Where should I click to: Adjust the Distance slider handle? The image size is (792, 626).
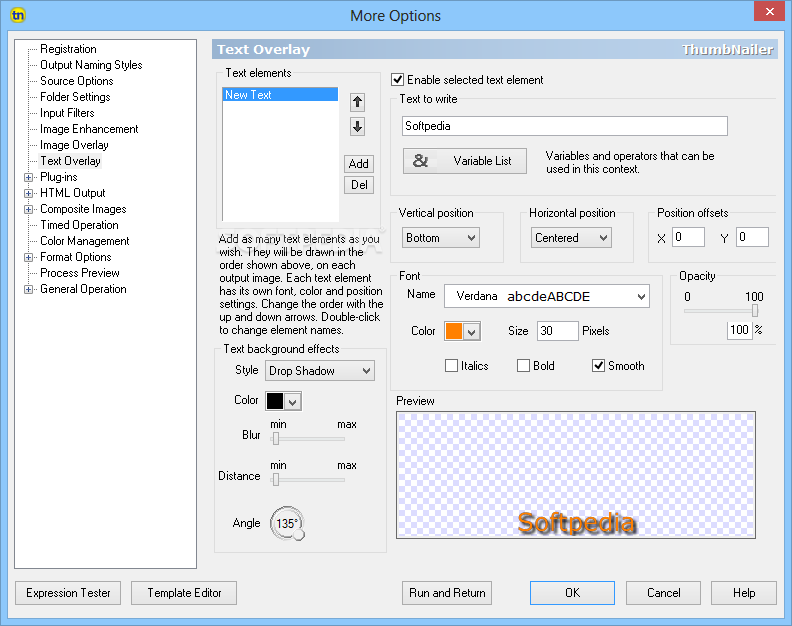(x=276, y=479)
